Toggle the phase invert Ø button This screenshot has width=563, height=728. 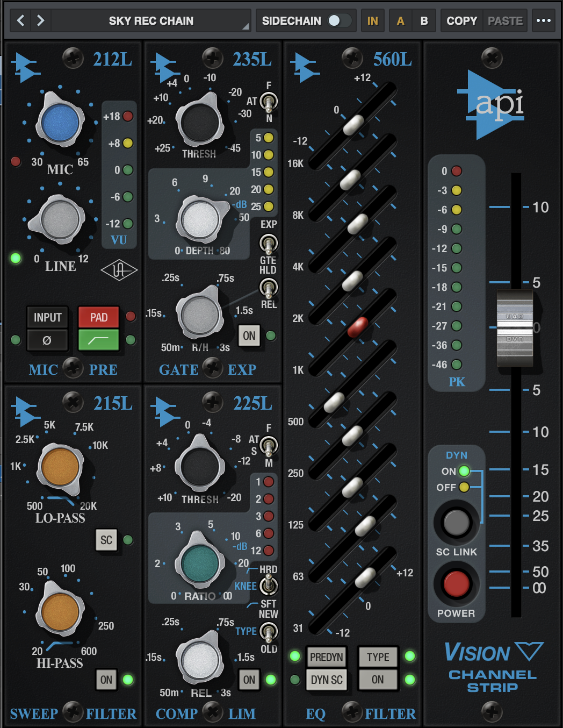47,340
